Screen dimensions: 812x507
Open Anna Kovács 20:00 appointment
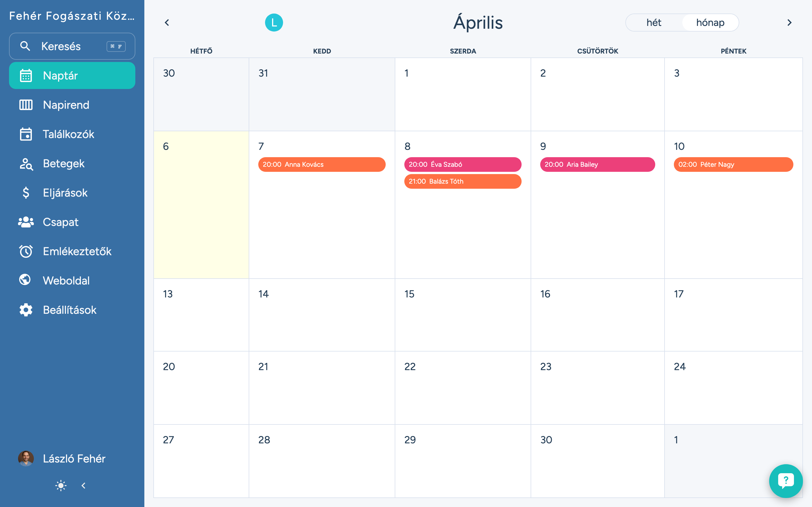pyautogui.click(x=321, y=165)
